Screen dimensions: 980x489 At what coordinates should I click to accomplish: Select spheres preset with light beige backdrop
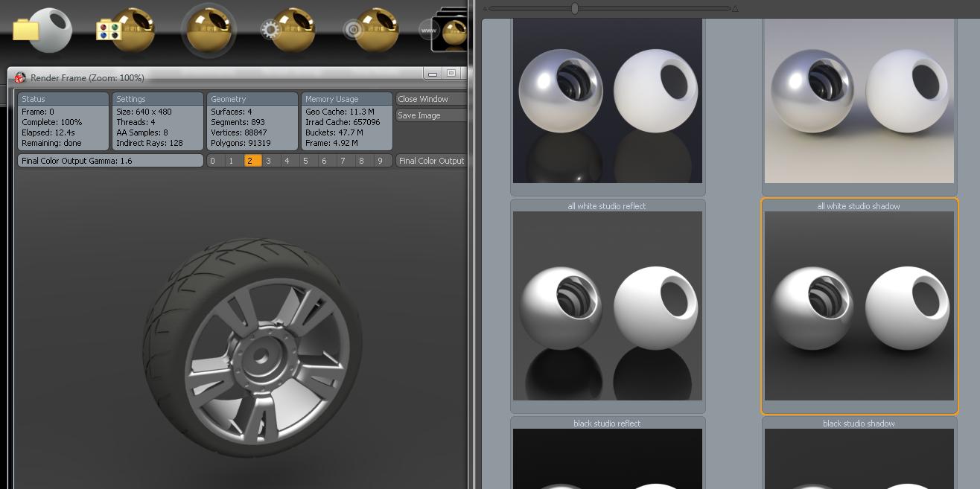859,100
